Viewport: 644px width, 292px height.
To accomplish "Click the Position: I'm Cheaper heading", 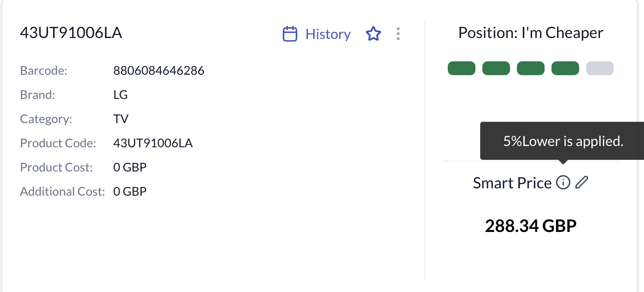I will pyautogui.click(x=531, y=33).
